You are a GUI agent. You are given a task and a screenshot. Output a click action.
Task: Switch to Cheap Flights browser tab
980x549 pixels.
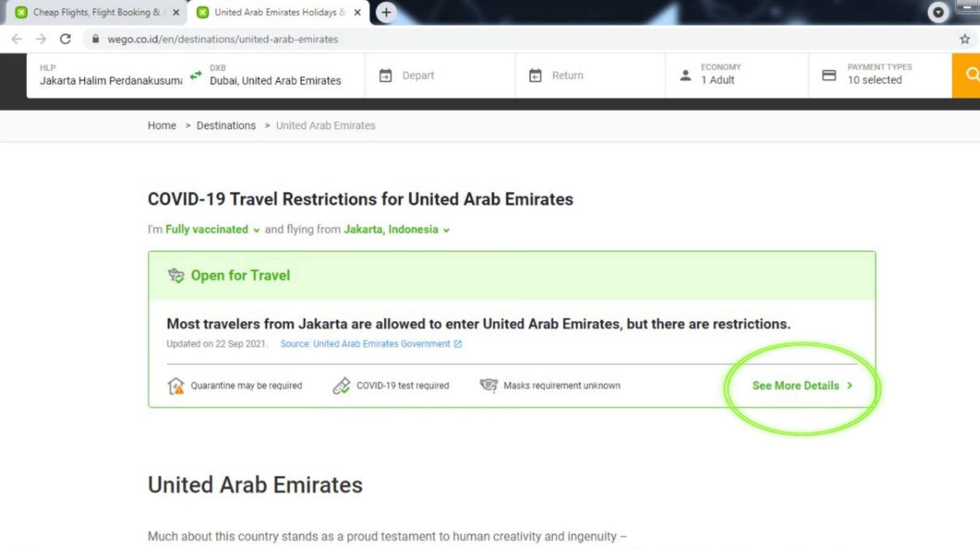(x=92, y=12)
